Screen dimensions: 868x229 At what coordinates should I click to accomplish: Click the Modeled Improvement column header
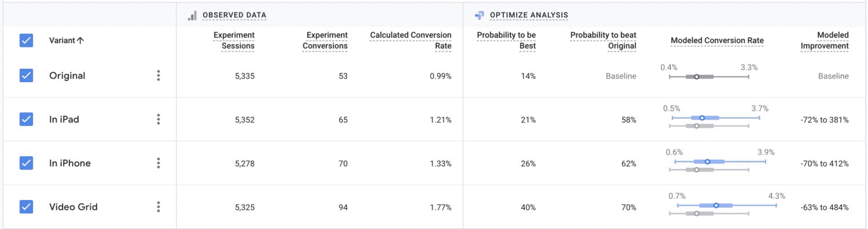[825, 40]
